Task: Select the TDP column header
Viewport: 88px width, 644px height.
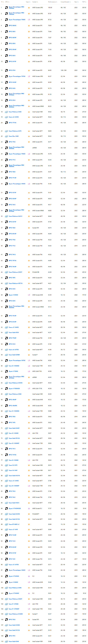Action: click(x=83, y=2)
